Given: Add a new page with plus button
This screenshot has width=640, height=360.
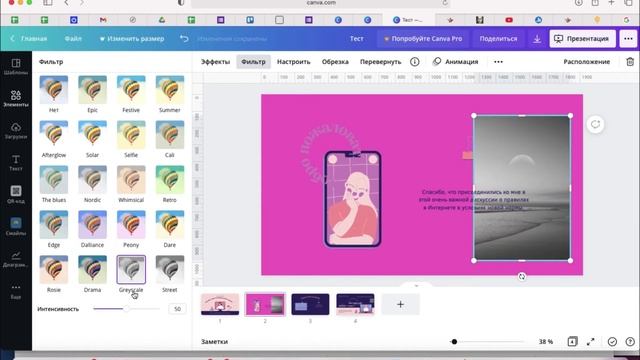Looking at the screenshot, I should coord(400,304).
